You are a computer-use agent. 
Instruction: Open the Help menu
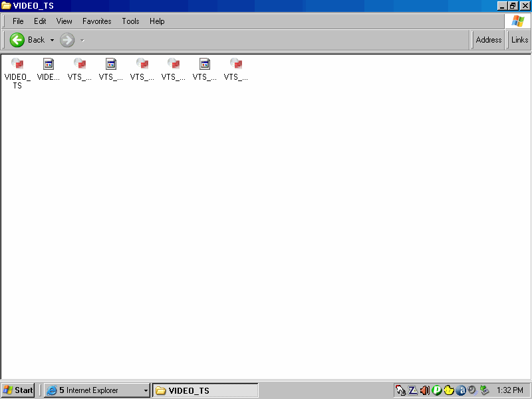point(157,21)
